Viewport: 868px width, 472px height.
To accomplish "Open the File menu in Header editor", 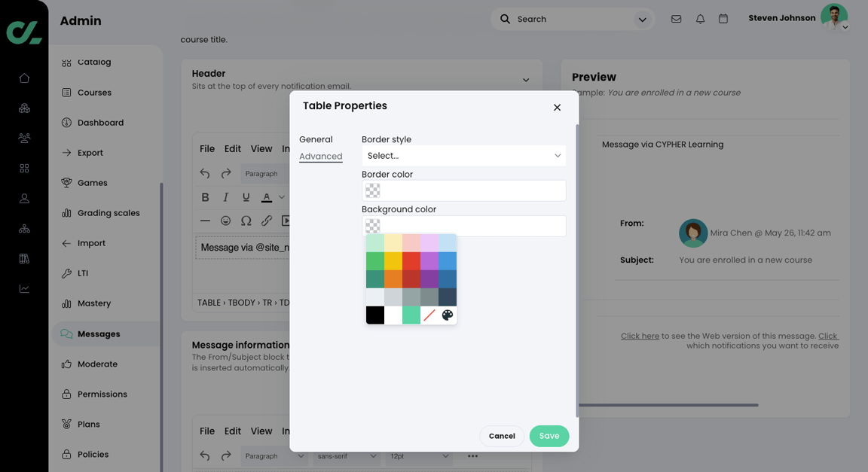I will 207,149.
